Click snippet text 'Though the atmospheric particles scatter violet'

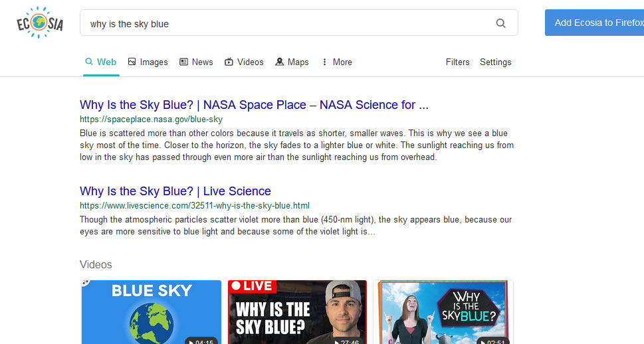click(x=169, y=220)
